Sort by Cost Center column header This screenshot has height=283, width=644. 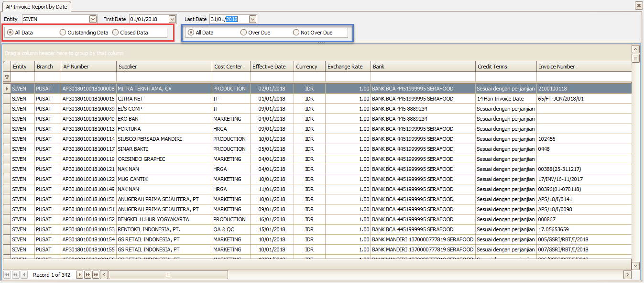pyautogui.click(x=231, y=67)
